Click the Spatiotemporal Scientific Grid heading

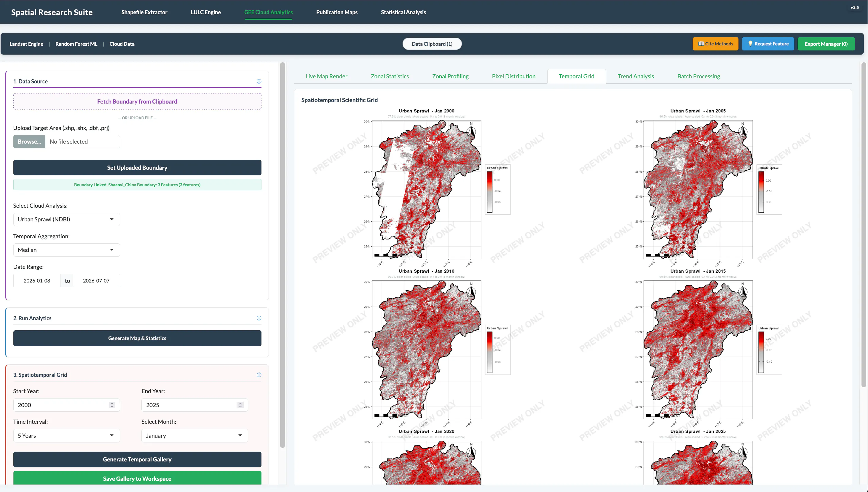coord(339,100)
